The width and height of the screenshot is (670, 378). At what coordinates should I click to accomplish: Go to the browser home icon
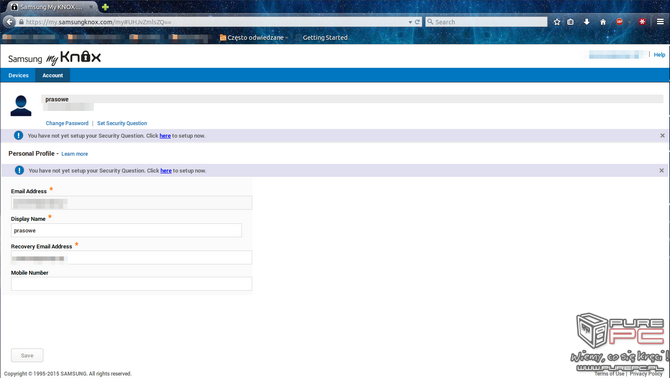coord(603,22)
